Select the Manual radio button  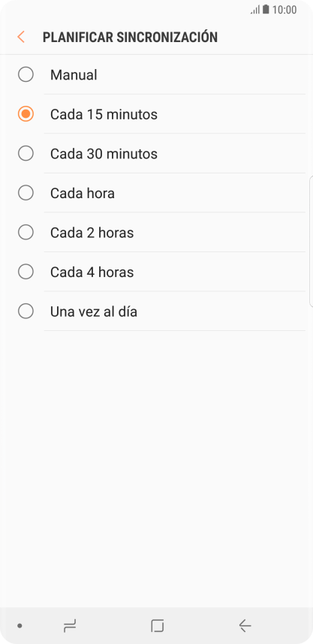tap(26, 75)
